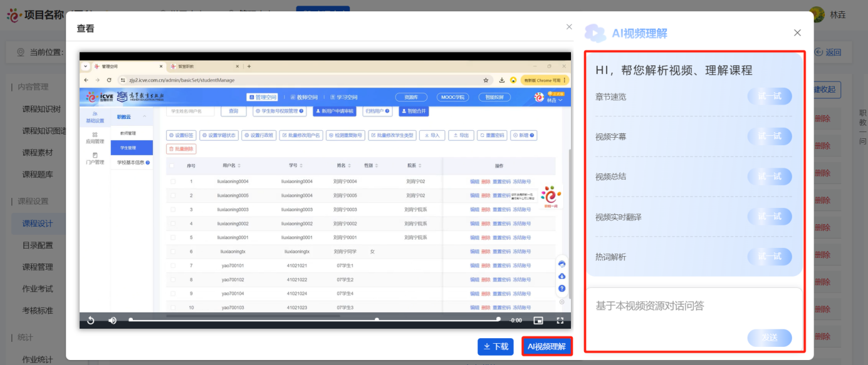Try the 视频字幕 feature
The height and width of the screenshot is (365, 868).
click(x=769, y=136)
